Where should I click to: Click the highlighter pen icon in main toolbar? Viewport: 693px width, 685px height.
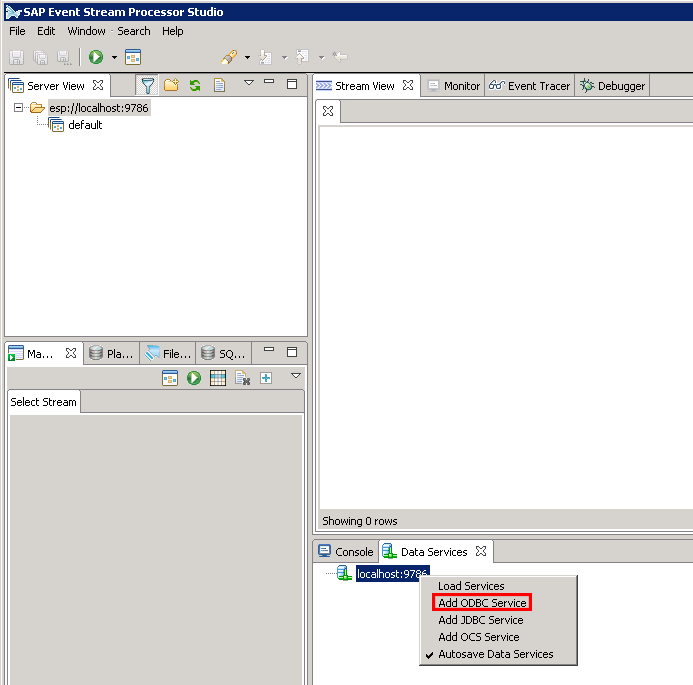[x=229, y=58]
